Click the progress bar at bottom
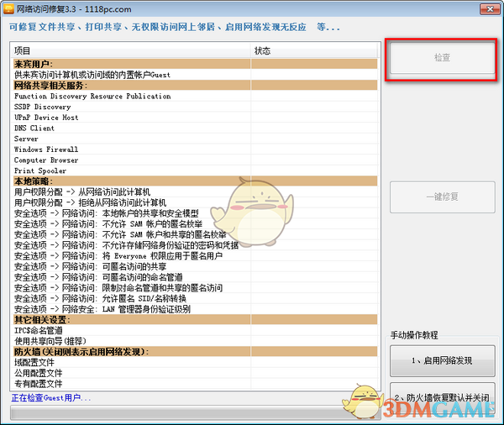The width and height of the screenshot is (504, 425). pyautogui.click(x=196, y=412)
